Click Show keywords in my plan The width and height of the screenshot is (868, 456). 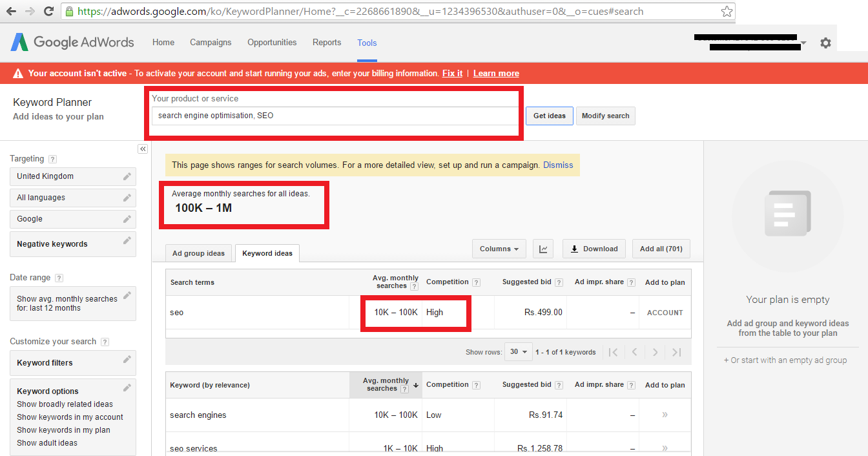(x=63, y=430)
